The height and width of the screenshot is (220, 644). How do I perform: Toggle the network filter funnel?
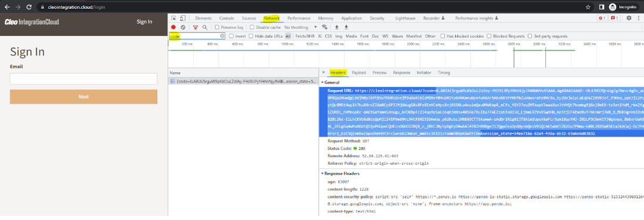[195, 27]
